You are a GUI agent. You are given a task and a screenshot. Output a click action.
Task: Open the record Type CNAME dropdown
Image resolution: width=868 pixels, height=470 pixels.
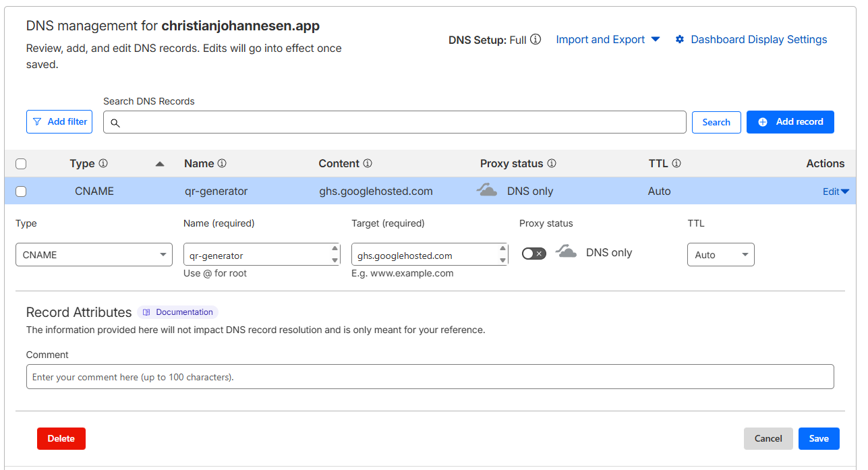(x=94, y=255)
